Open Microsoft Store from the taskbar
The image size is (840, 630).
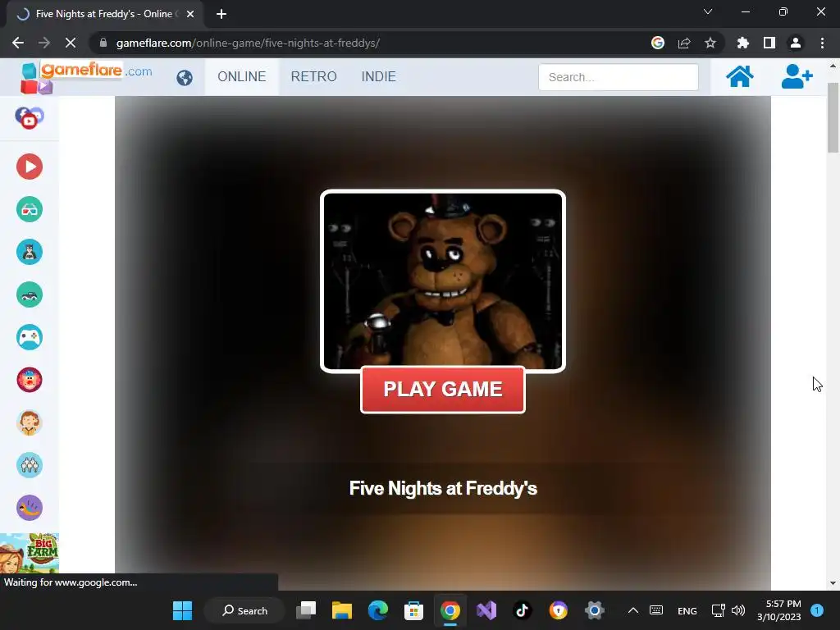click(413, 610)
